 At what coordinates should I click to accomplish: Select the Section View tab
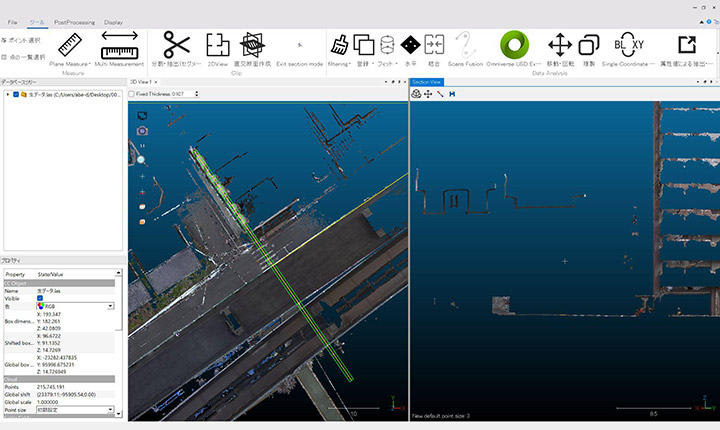tap(426, 82)
